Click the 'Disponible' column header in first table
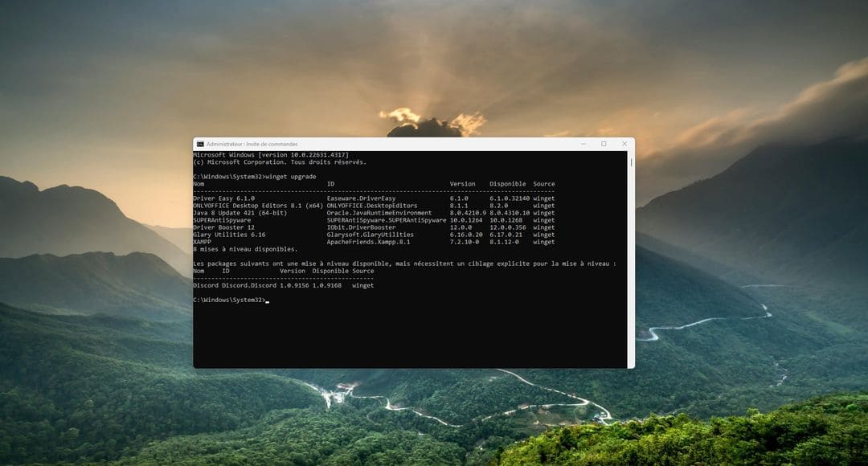This screenshot has height=466, width=868. tap(508, 184)
